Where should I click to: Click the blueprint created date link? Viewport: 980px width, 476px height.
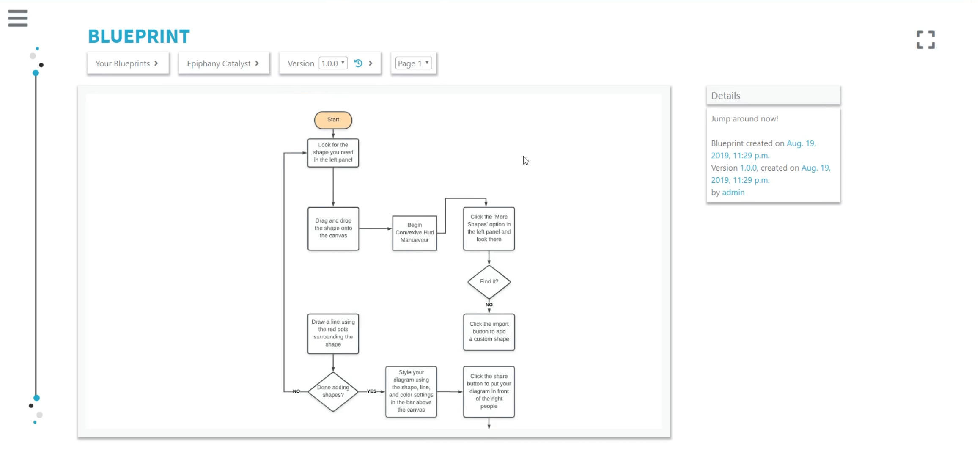pyautogui.click(x=763, y=149)
